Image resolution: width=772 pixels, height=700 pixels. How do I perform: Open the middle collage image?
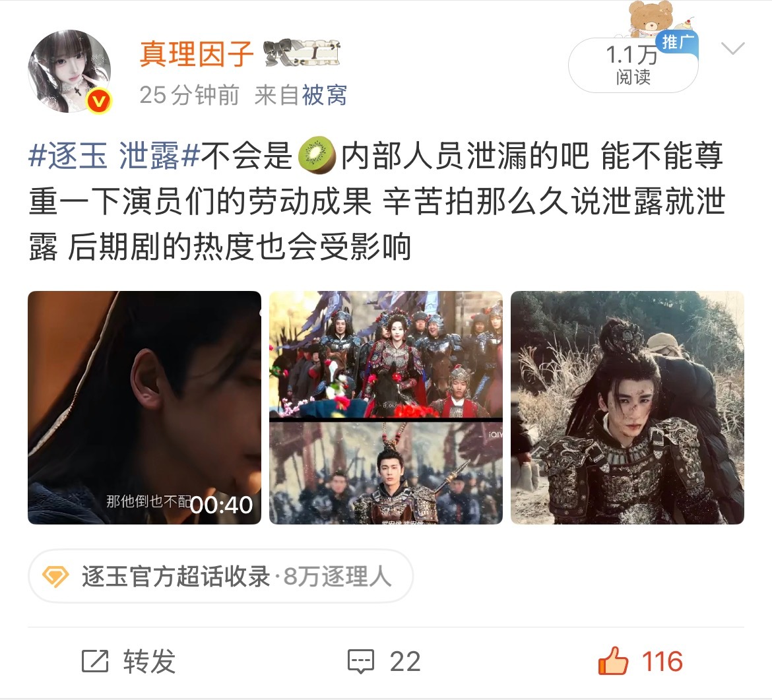coord(385,408)
